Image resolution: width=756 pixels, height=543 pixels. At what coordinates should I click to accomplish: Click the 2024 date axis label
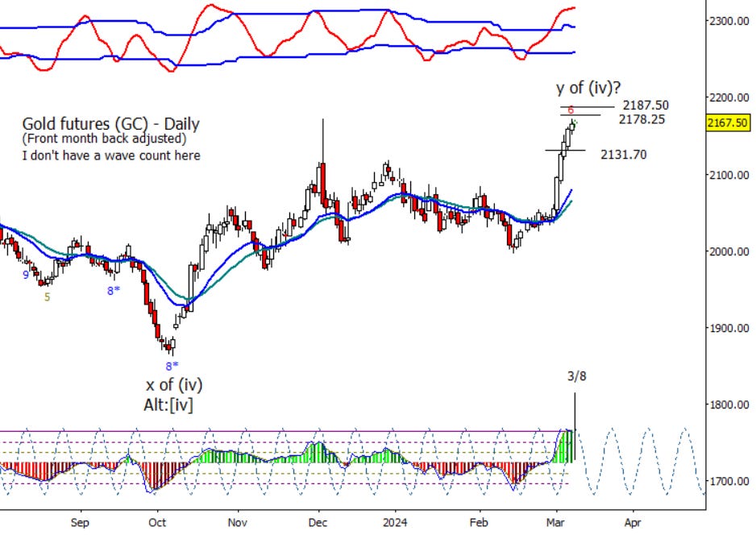pos(394,523)
